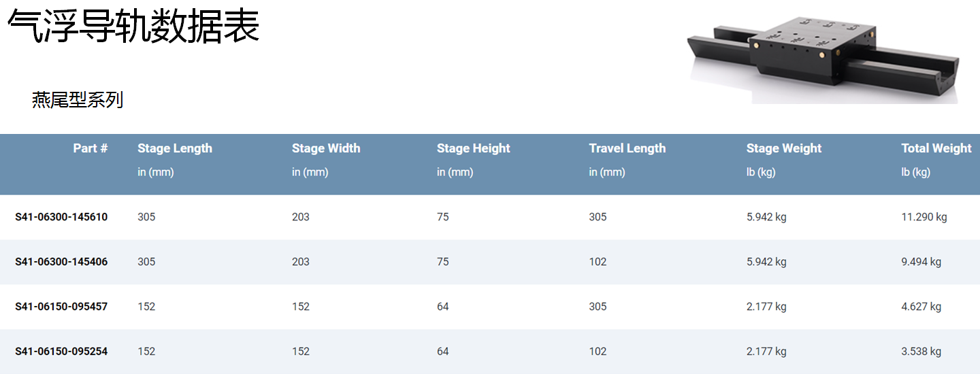Open part S41-06300-145406 link
This screenshot has height=374, width=980.
click(x=61, y=262)
